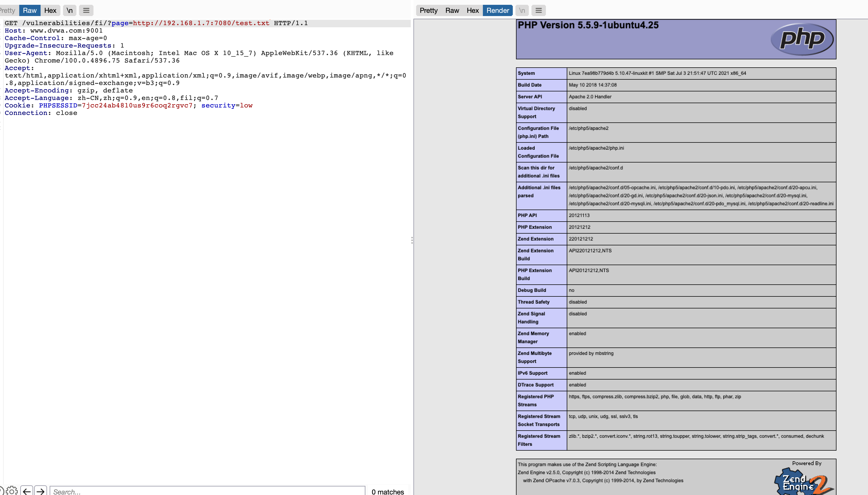Toggle request newline \n display
Screen dimensions: 868x495
pyautogui.click(x=69, y=10)
